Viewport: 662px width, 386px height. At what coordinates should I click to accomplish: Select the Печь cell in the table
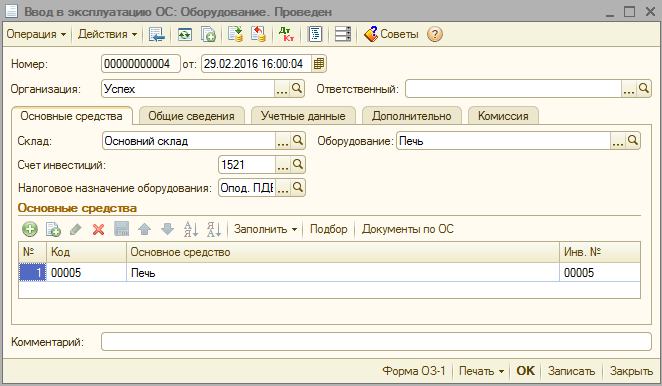343,273
